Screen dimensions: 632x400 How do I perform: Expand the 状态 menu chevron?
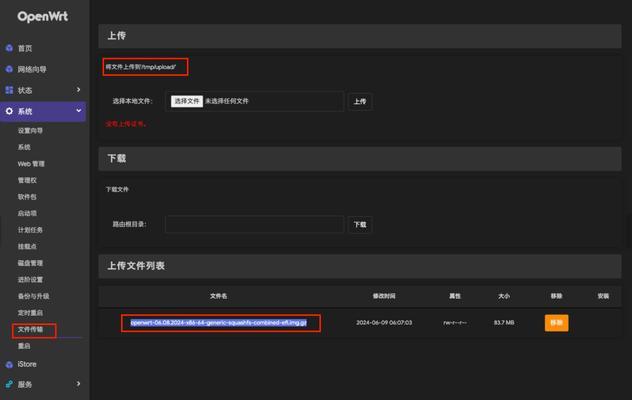(x=79, y=90)
